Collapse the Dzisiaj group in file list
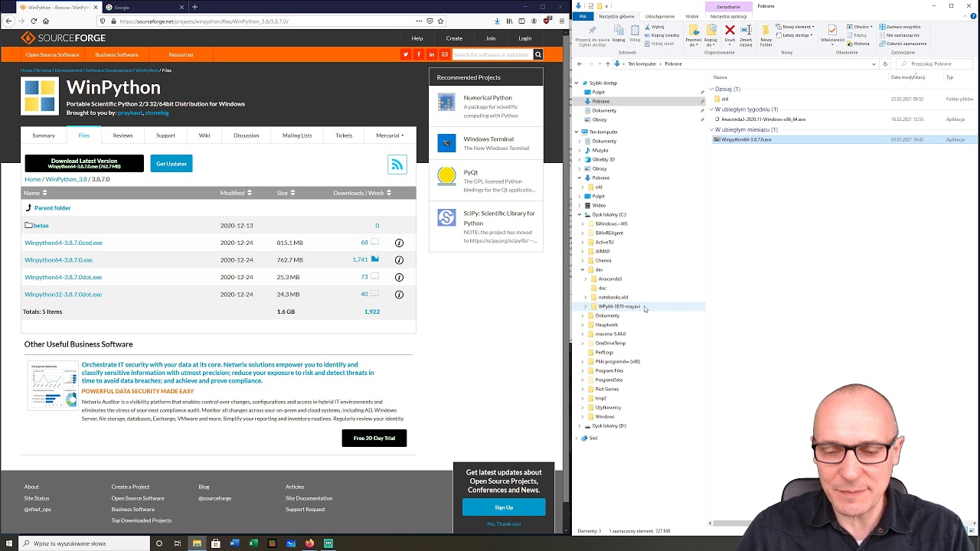The image size is (980, 551). point(711,90)
